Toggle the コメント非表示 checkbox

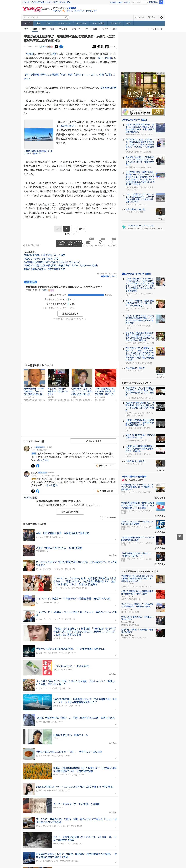[102, 518]
